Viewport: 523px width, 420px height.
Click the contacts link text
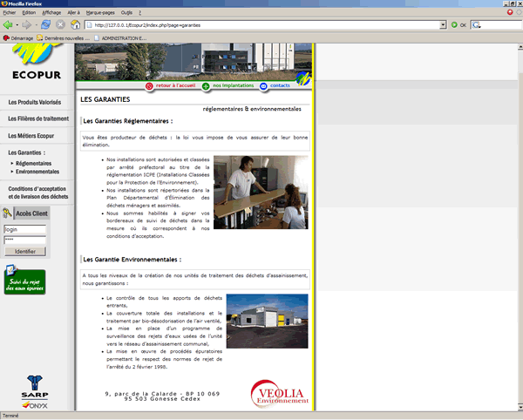pos(280,85)
